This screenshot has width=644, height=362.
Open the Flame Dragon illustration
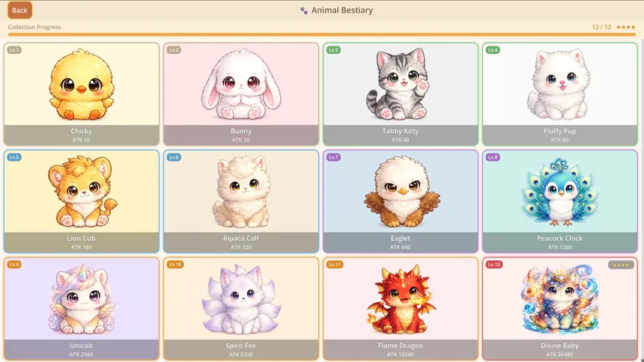point(401,299)
